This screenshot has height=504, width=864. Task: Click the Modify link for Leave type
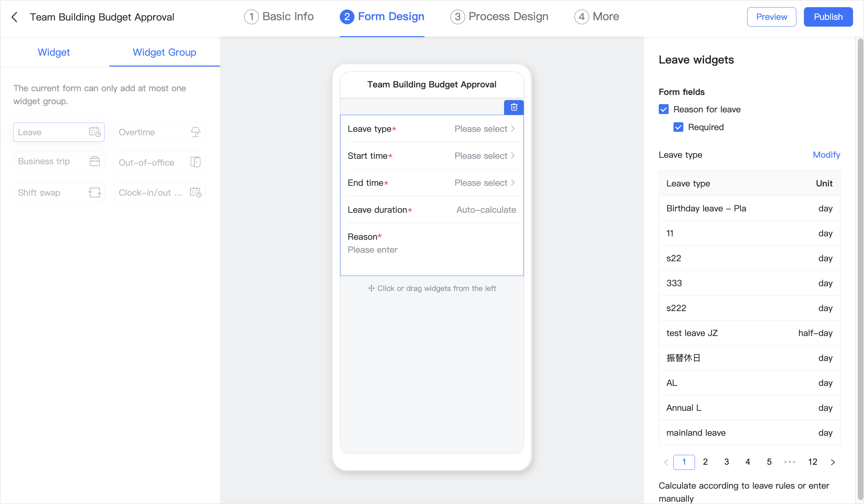[x=826, y=155]
